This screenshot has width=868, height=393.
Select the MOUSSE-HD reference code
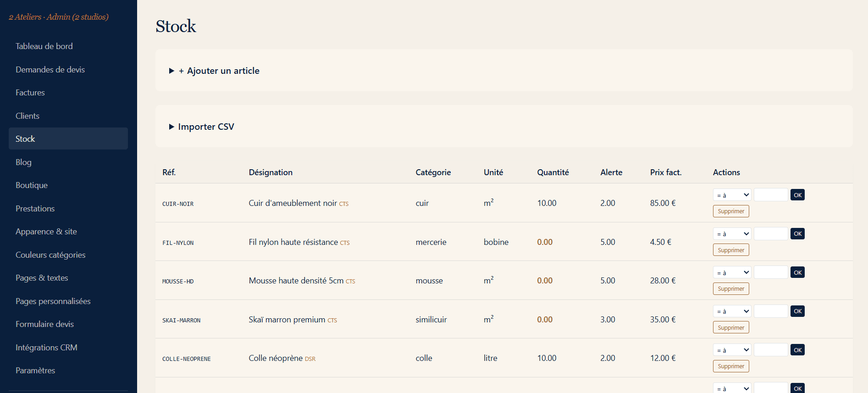[x=178, y=282]
